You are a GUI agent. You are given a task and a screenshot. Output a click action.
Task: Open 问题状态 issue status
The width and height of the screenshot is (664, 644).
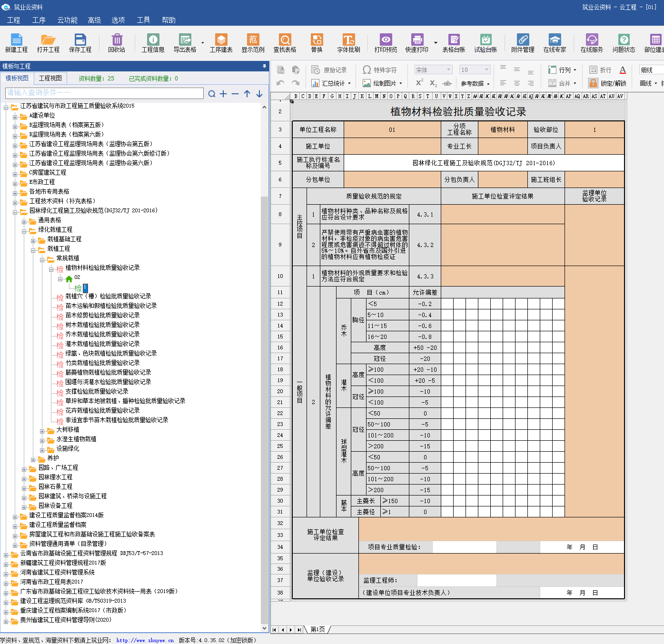624,43
